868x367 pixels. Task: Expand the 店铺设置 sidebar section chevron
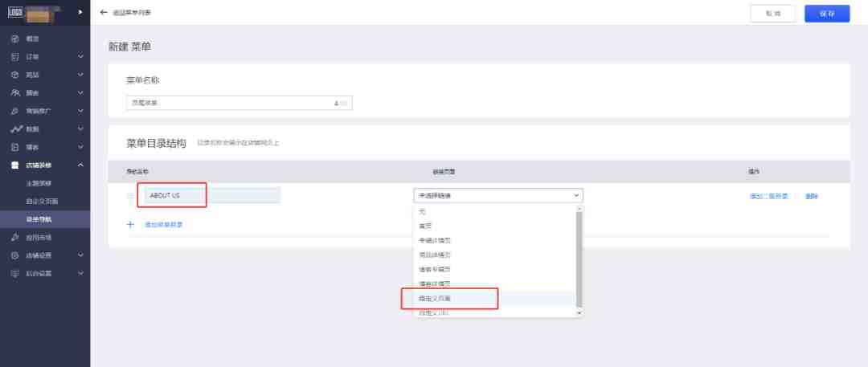80,255
